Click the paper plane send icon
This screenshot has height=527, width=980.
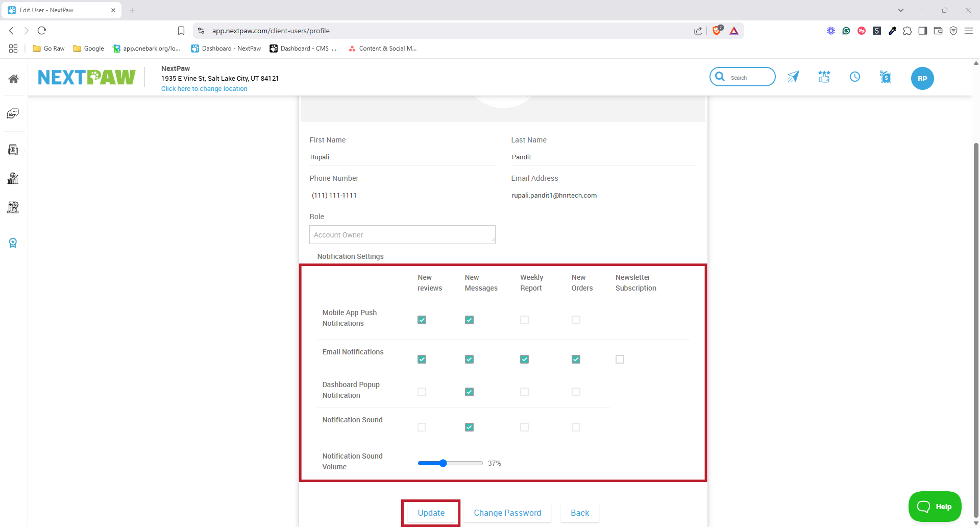tap(793, 77)
